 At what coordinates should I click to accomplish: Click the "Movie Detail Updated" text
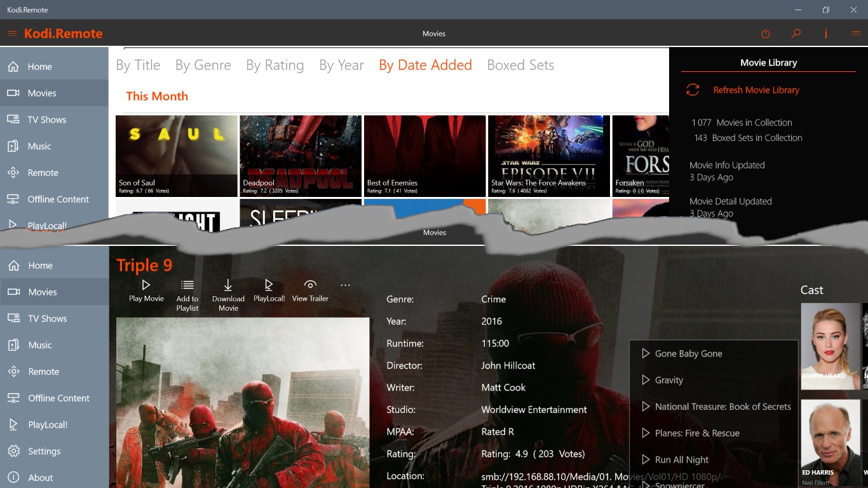click(731, 201)
